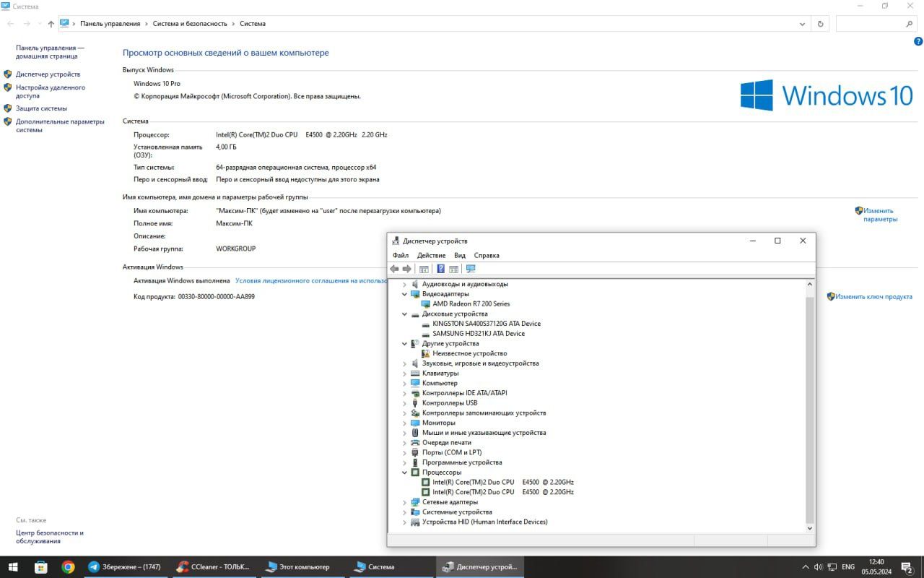This screenshot has width=924, height=578.
Task: Click the Device Manager vertical scrollbar down arrow
Action: point(810,528)
